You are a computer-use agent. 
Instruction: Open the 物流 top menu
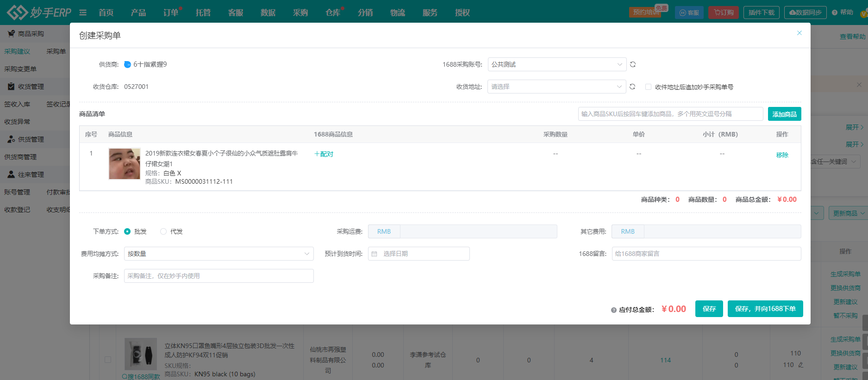pyautogui.click(x=398, y=12)
